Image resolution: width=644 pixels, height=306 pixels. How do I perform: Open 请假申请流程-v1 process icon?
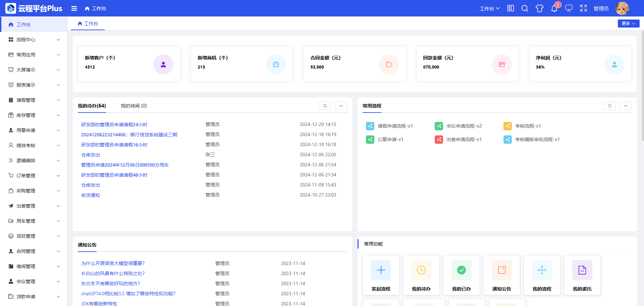(x=370, y=126)
